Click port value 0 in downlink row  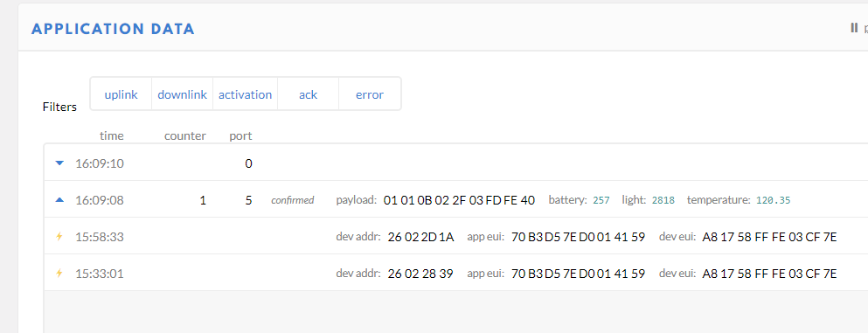pyautogui.click(x=248, y=163)
